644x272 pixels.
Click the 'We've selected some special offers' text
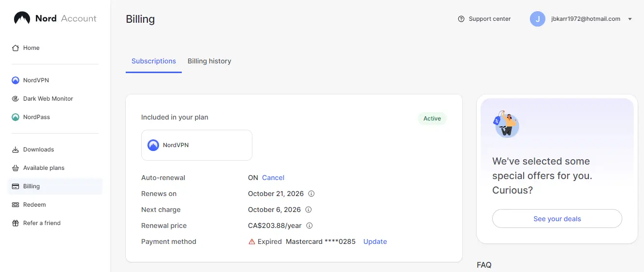tap(542, 176)
